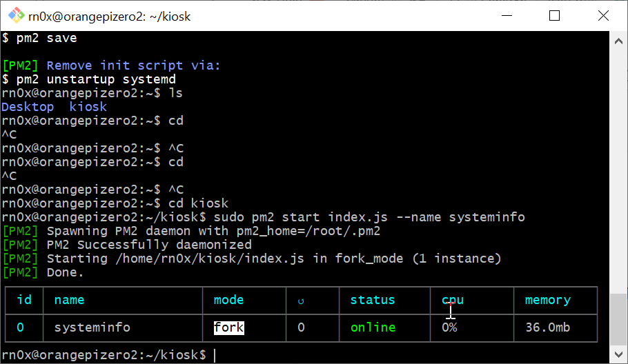Click the scrollbar down arrow

click(618, 354)
